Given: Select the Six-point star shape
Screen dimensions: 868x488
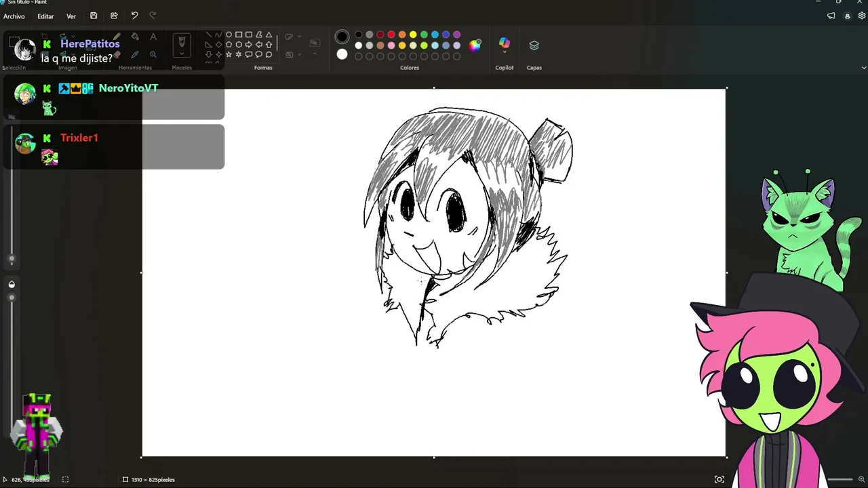Looking at the screenshot, I should [x=239, y=55].
